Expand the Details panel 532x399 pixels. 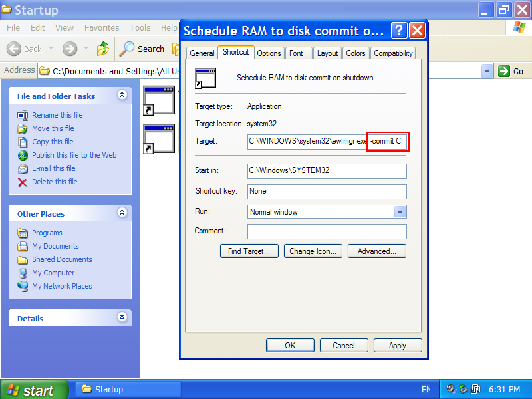click(x=122, y=317)
